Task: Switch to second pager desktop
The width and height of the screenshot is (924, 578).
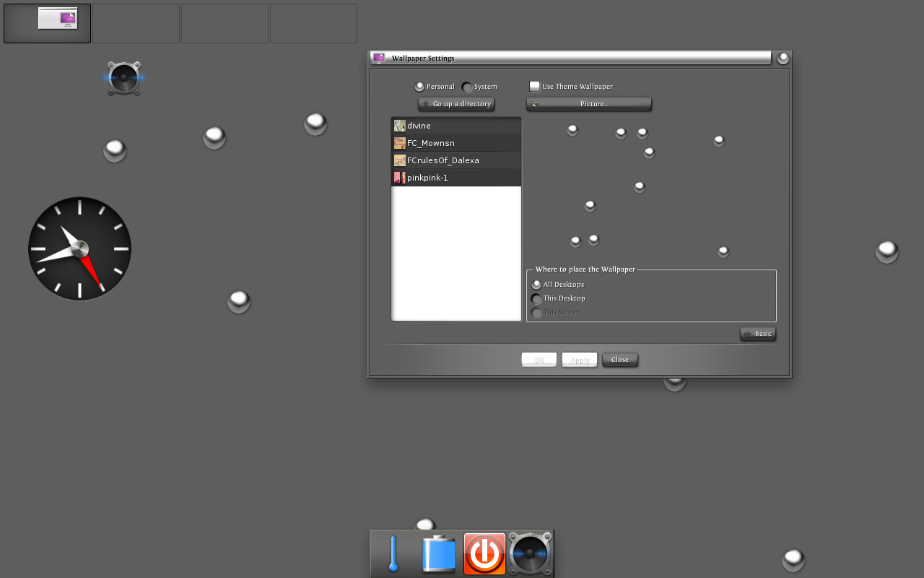Action: tap(136, 23)
